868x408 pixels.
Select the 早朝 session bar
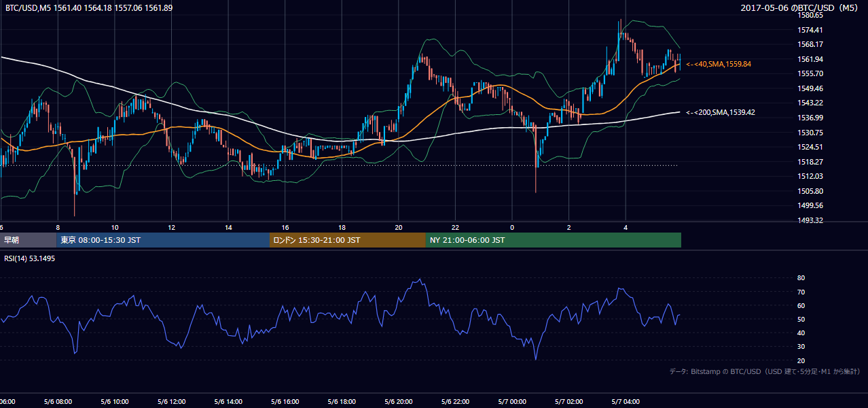[x=28, y=240]
